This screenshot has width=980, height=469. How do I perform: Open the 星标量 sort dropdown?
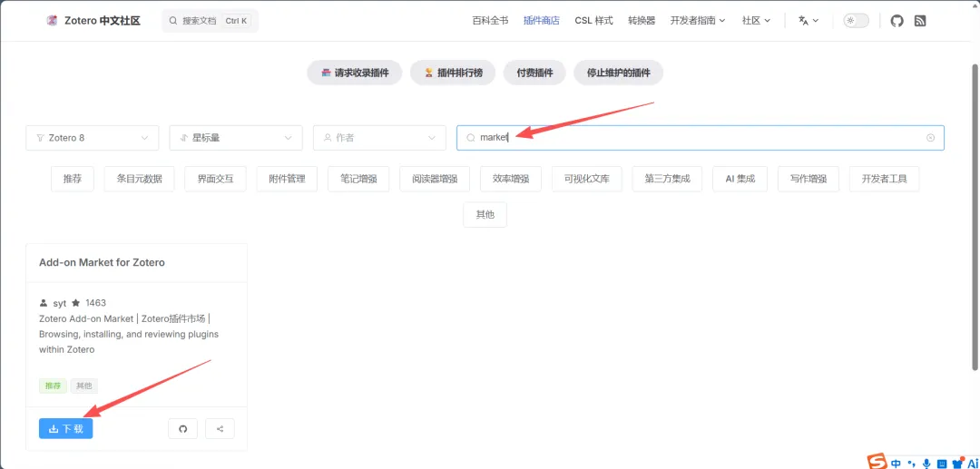(x=236, y=138)
